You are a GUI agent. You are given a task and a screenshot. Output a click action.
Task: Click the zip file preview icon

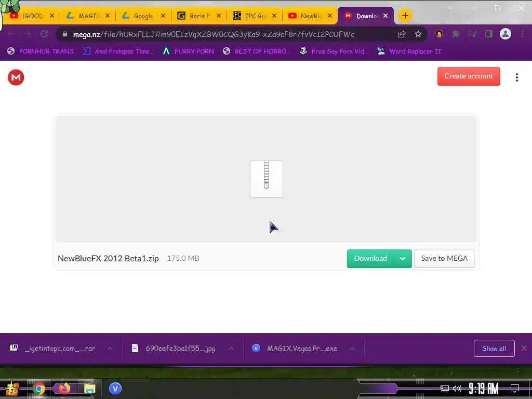[x=267, y=179]
